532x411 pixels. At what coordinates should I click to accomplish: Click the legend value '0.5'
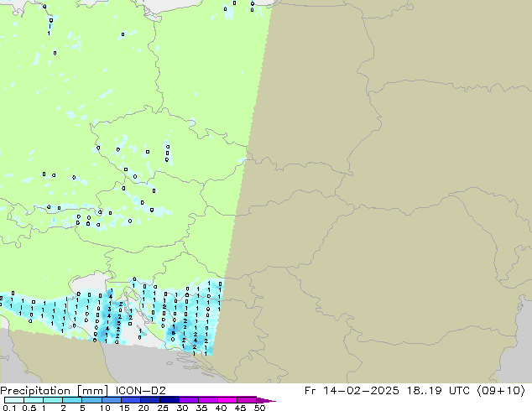(x=29, y=408)
